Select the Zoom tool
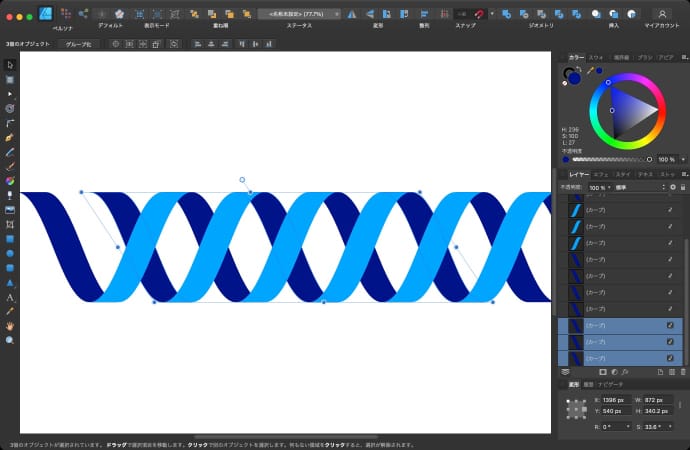This screenshot has width=690, height=450. 10,340
